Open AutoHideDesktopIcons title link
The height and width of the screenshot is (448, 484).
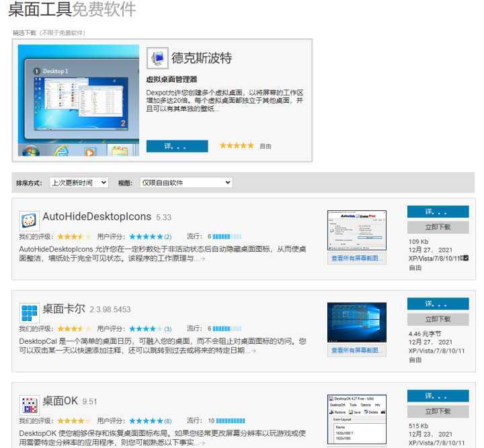97,217
